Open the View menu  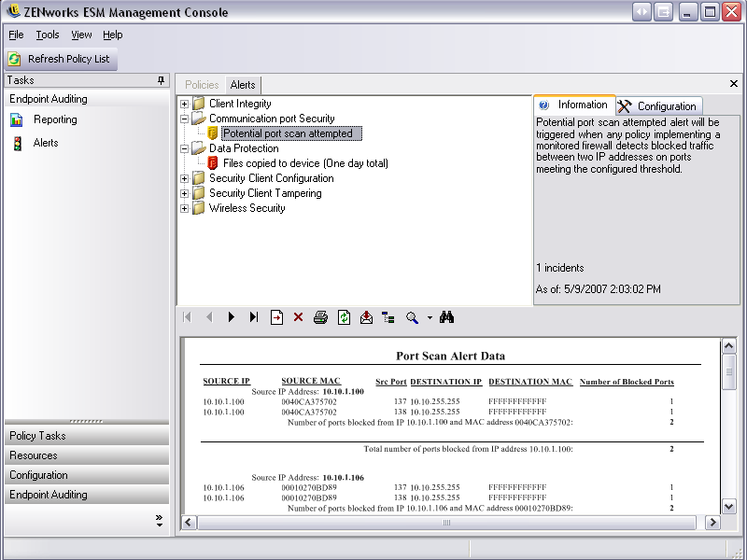click(x=81, y=35)
